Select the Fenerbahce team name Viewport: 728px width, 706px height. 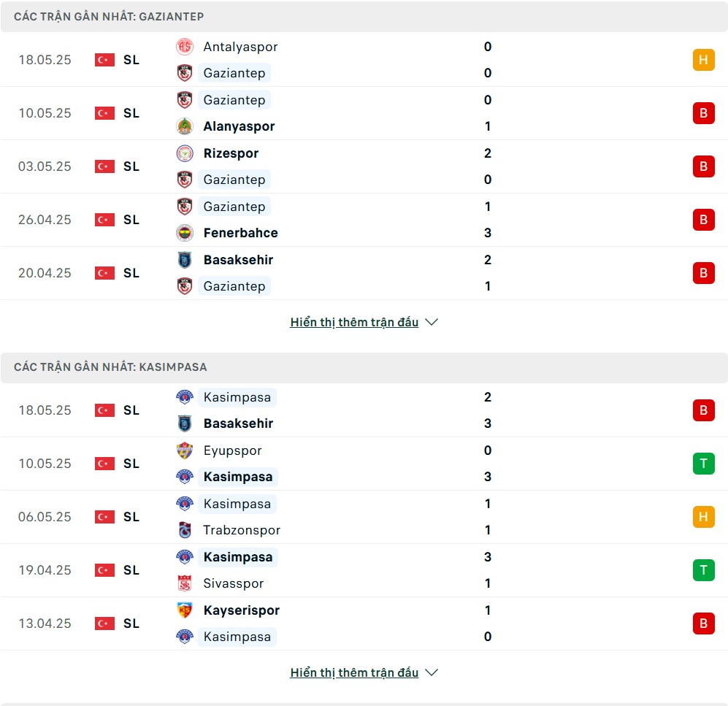[240, 233]
